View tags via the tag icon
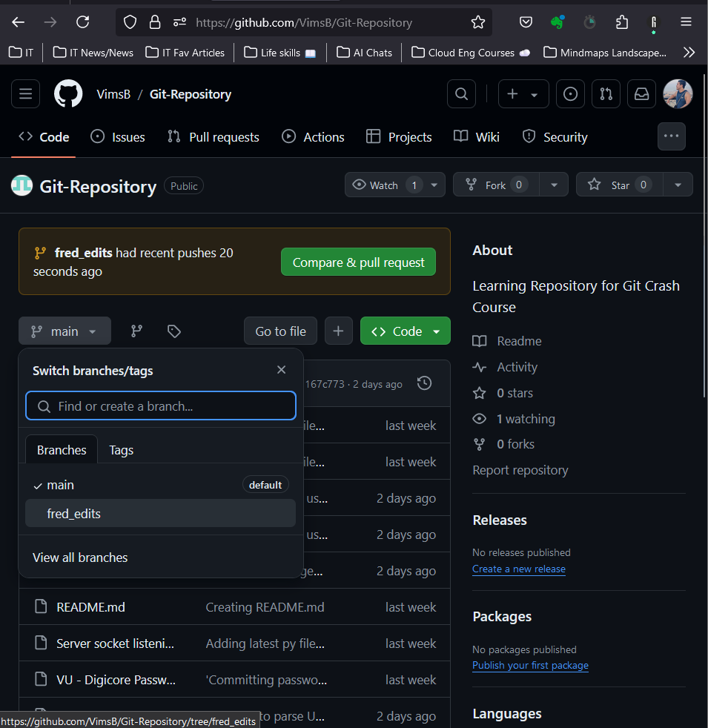This screenshot has width=708, height=728. 174,331
